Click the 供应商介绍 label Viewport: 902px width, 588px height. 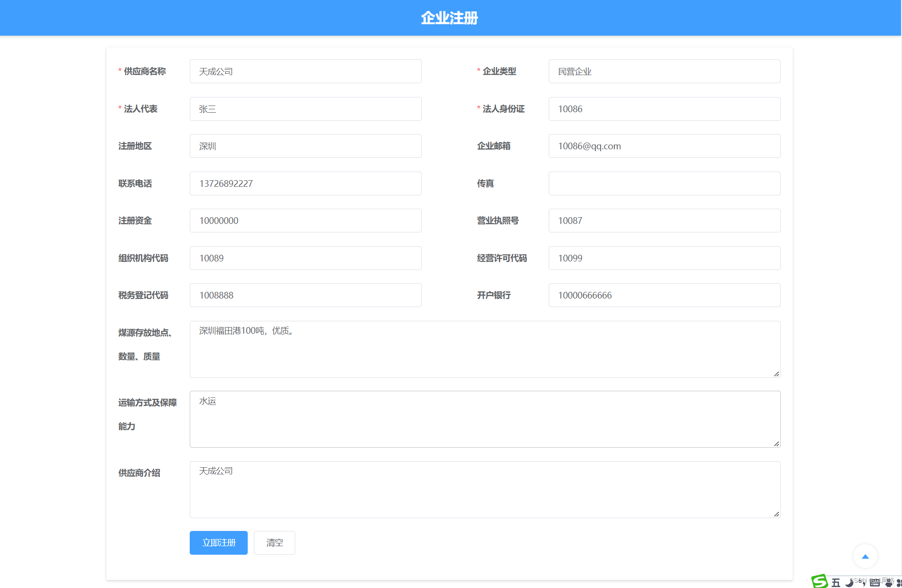(x=139, y=473)
